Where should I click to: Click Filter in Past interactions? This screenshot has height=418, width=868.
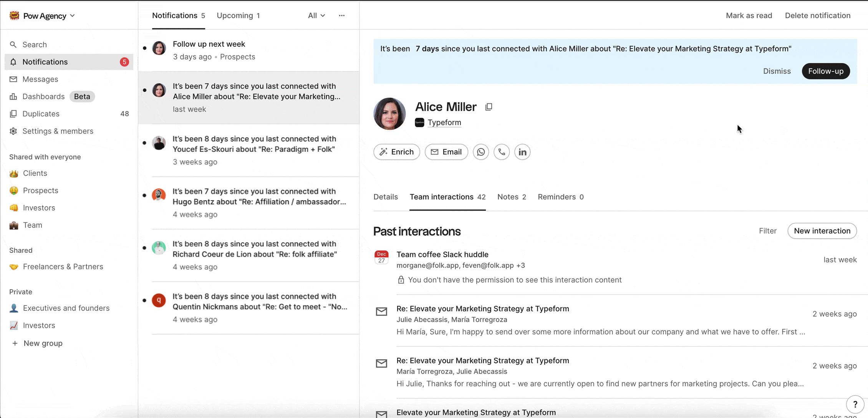click(x=768, y=231)
